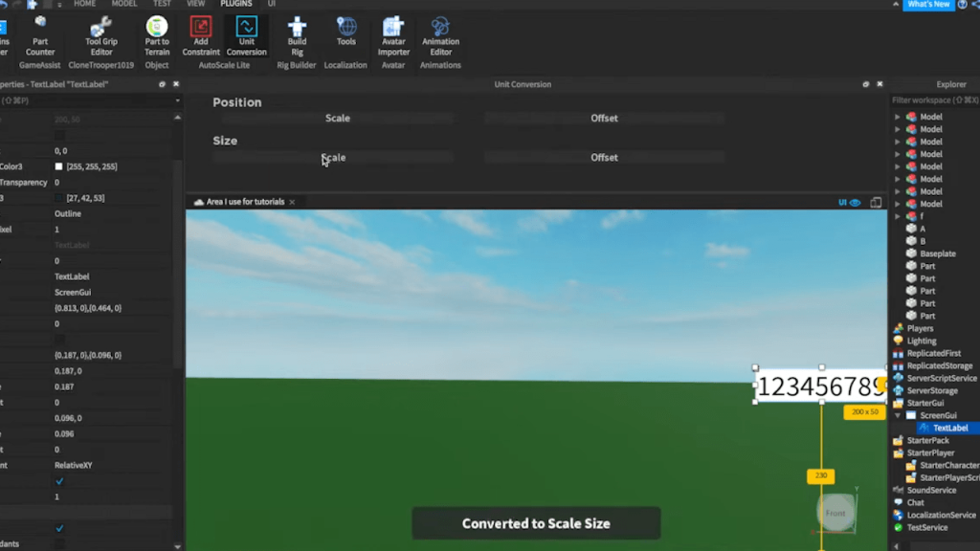Expand the f model in Explorer
The image size is (980, 551).
(x=898, y=216)
